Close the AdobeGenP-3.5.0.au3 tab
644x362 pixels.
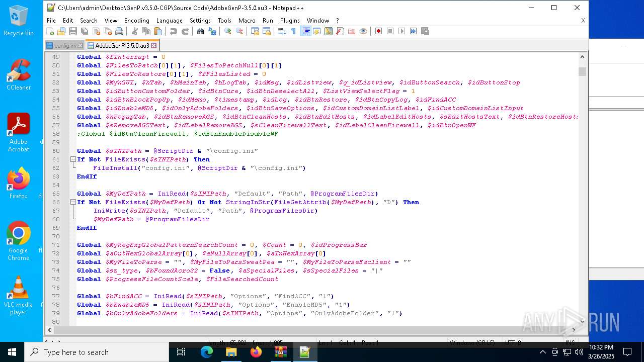pos(154,45)
